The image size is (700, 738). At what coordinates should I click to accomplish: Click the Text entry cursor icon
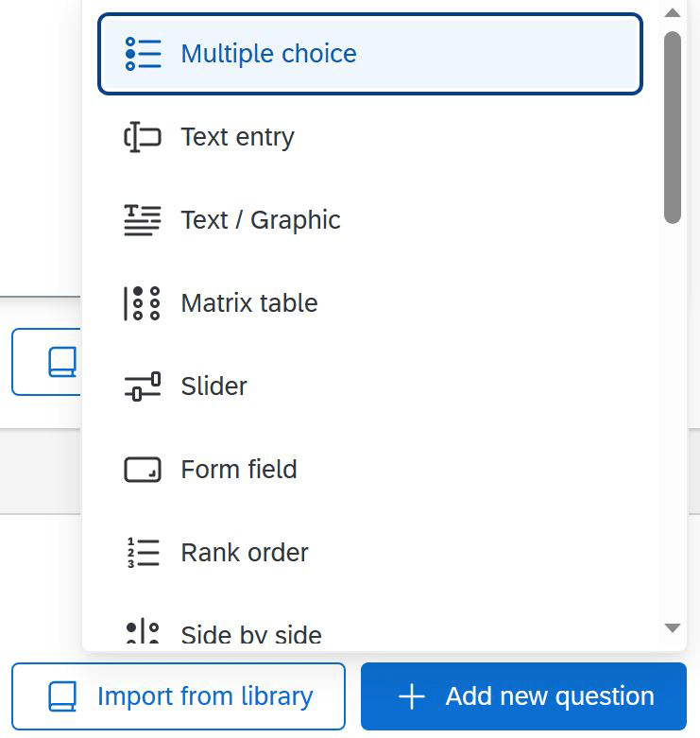click(143, 137)
